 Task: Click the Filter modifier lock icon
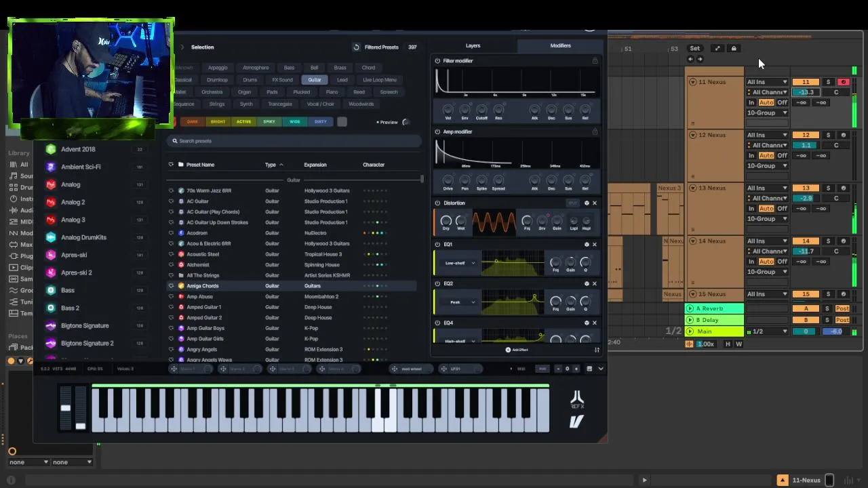[x=595, y=61]
